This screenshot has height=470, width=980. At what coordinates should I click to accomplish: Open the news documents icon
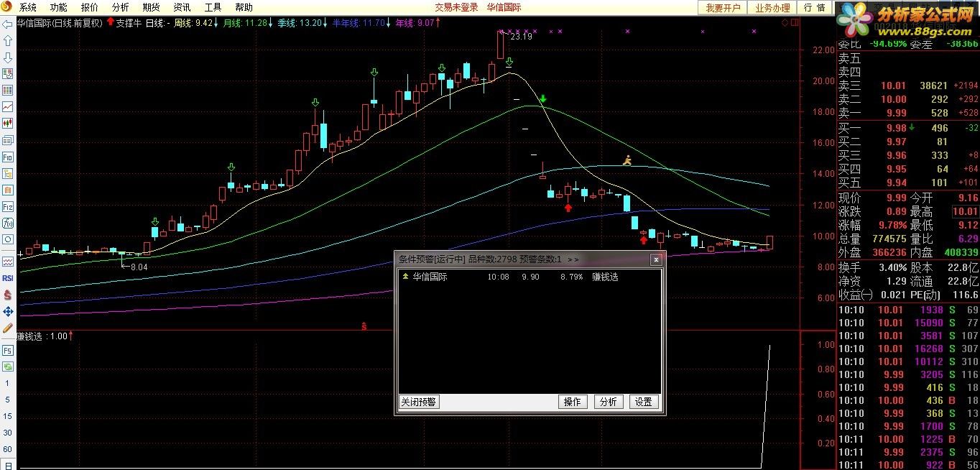tap(8, 139)
